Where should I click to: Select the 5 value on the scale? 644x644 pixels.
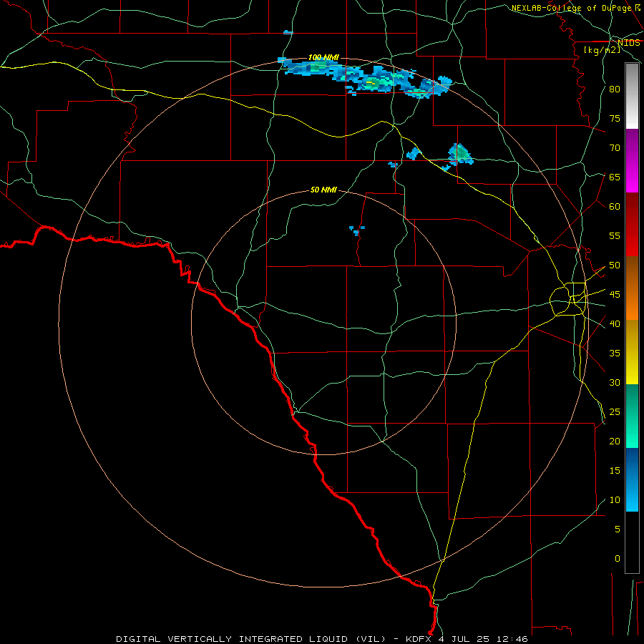click(618, 529)
